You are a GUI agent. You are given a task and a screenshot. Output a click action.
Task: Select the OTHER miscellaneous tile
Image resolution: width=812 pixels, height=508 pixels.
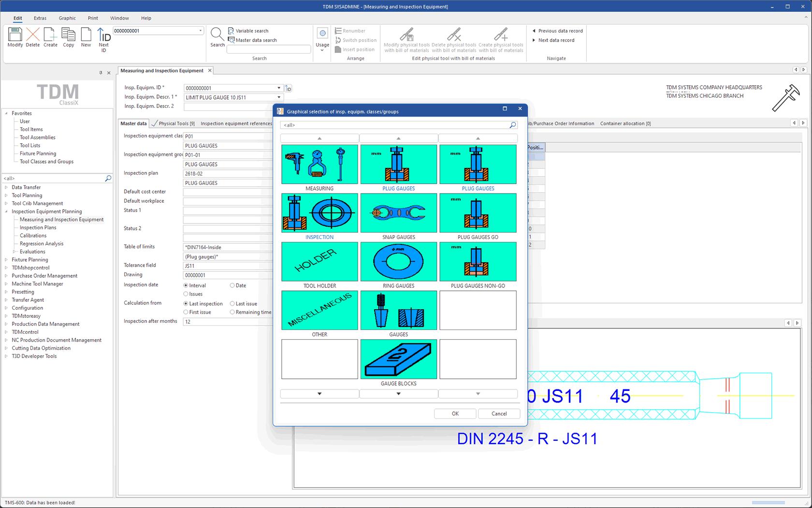(319, 310)
